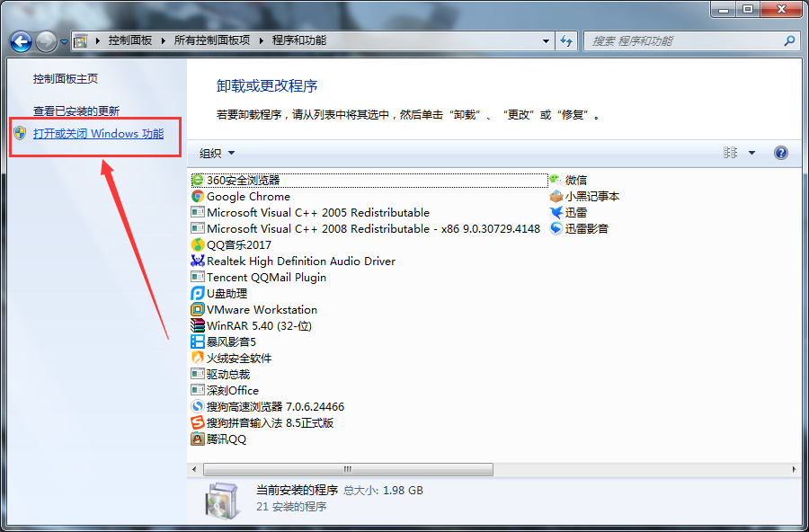Open help with the question mark icon
The height and width of the screenshot is (532, 809).
tap(780, 153)
